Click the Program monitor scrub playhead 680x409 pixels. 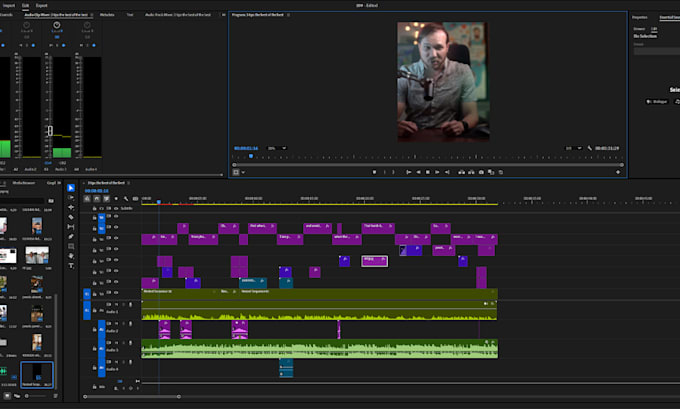coord(251,156)
